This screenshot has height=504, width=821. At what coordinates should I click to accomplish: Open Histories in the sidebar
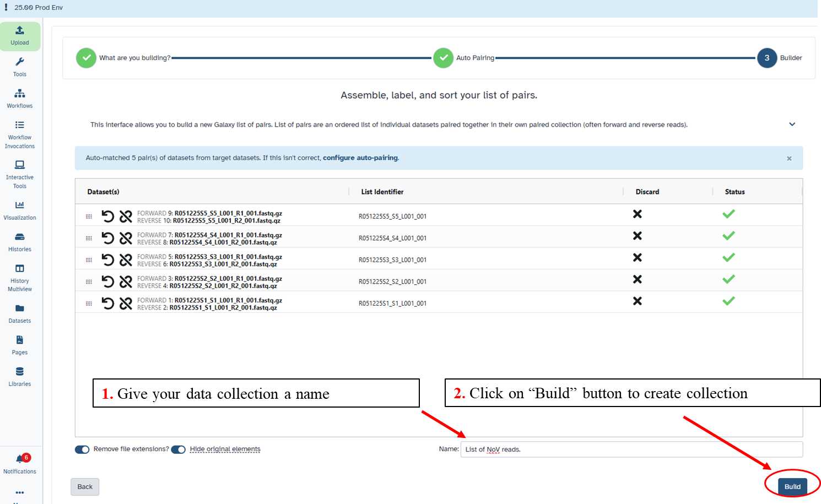click(20, 242)
